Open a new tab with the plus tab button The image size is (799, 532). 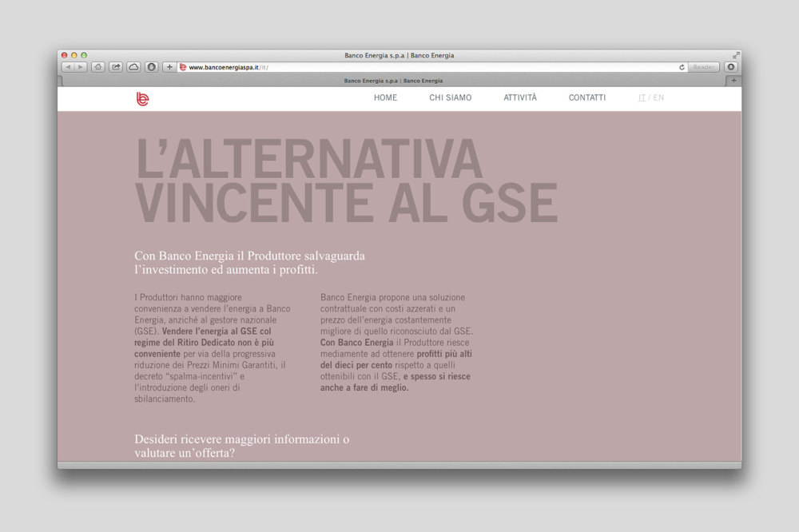[733, 81]
